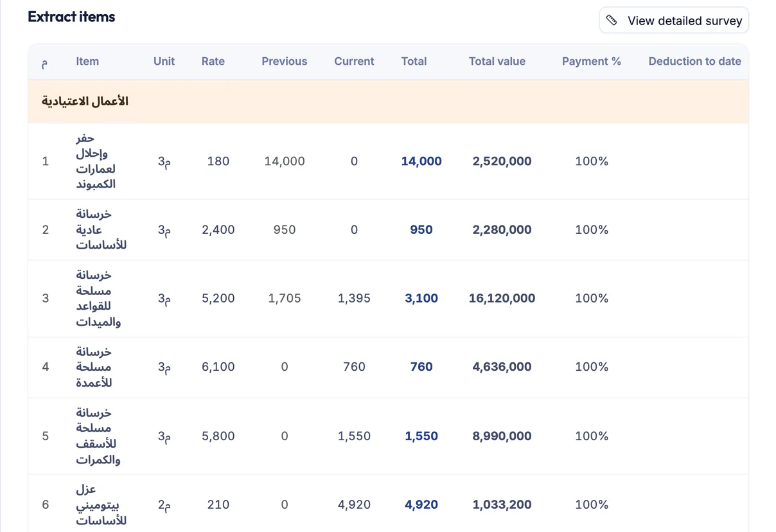The image size is (776, 532).
Task: Click item name خرسانة مسلحة للقواعد والميدات
Action: (98, 298)
